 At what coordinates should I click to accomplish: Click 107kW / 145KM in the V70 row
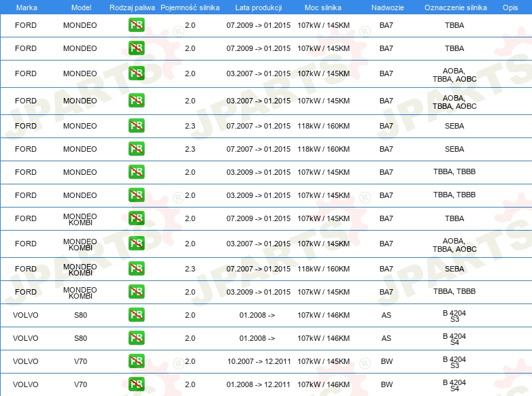324,361
